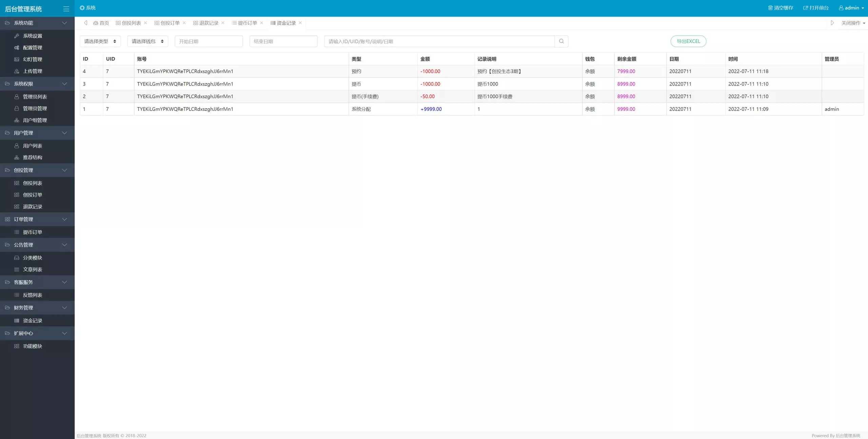Toggle the sidebar hamburger menu icon

pos(66,9)
